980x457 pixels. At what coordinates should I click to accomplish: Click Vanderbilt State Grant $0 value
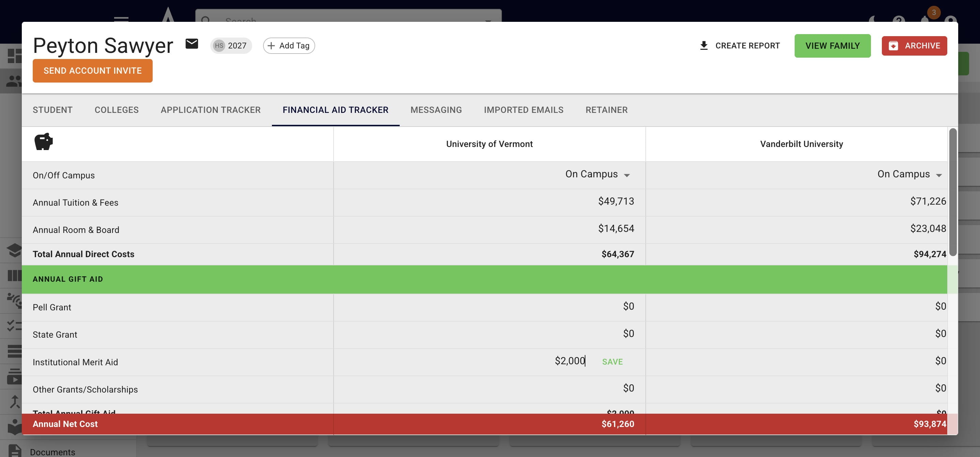[x=940, y=334]
